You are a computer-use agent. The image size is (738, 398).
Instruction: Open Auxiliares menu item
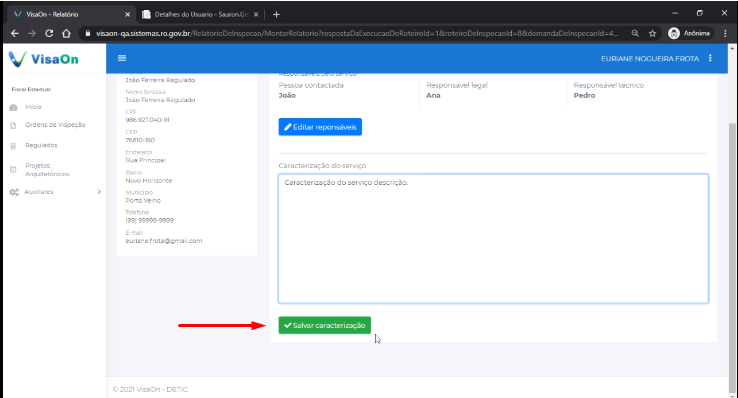[x=39, y=192]
